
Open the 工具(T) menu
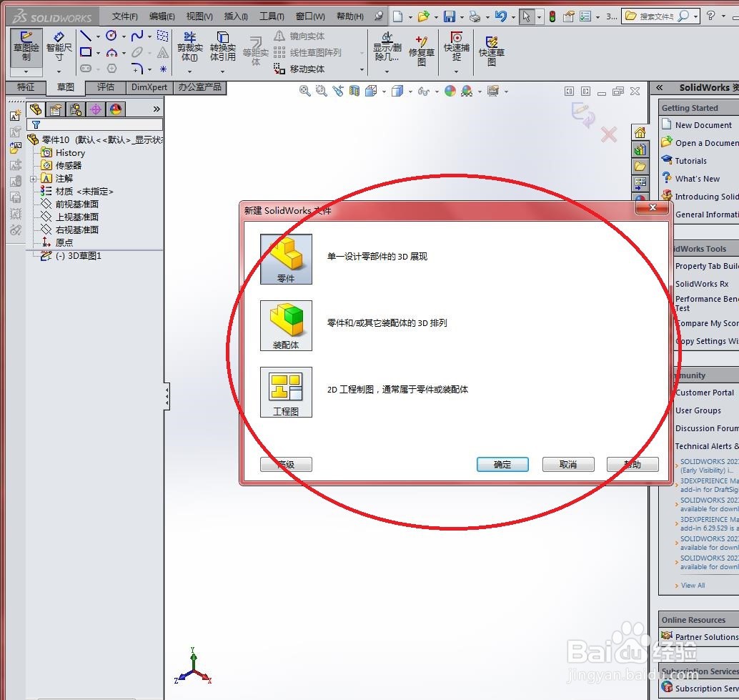coord(272,16)
